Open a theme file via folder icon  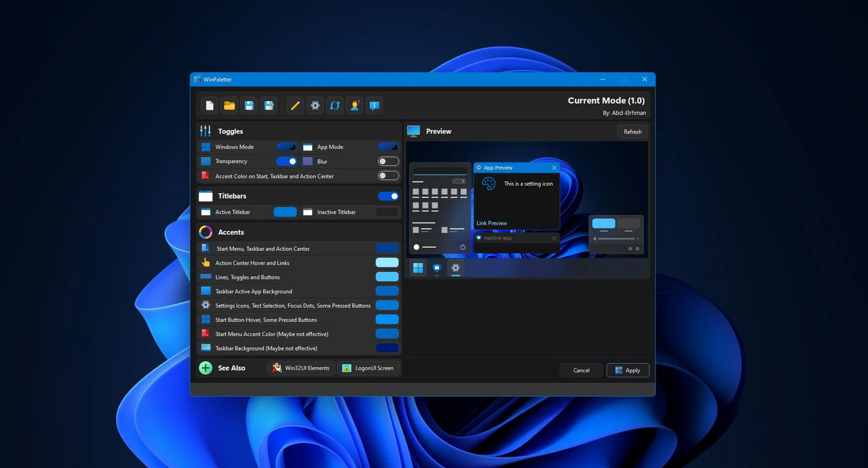(x=229, y=106)
